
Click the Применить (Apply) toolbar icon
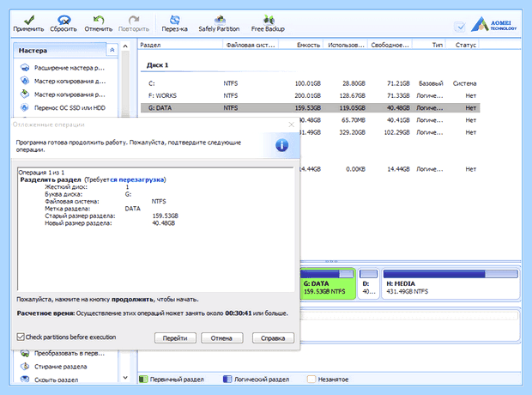pos(28,23)
